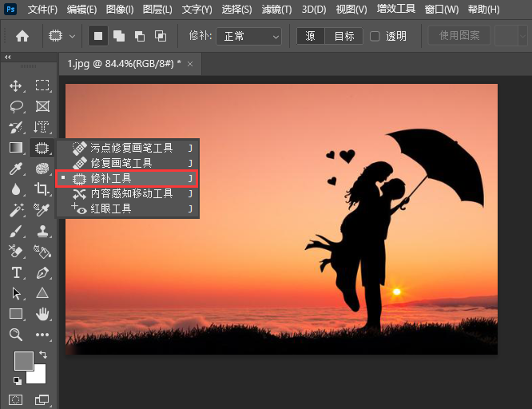
Task: Swap foreground and background colors
Action: pos(43,355)
